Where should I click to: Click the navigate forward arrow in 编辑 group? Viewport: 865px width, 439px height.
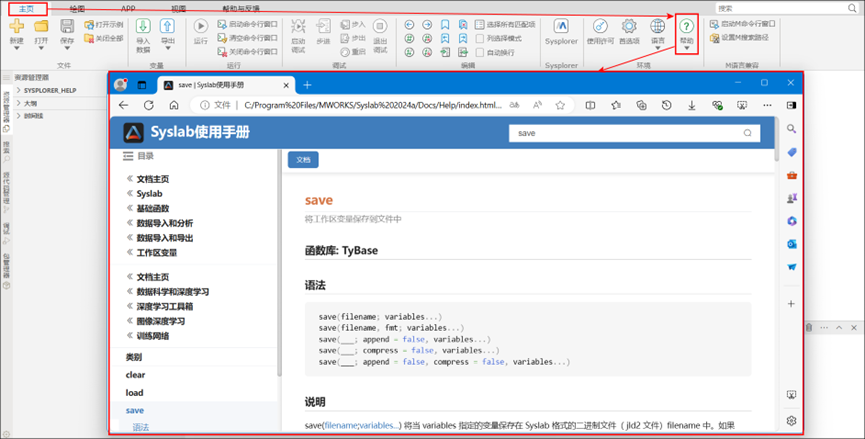point(427,24)
